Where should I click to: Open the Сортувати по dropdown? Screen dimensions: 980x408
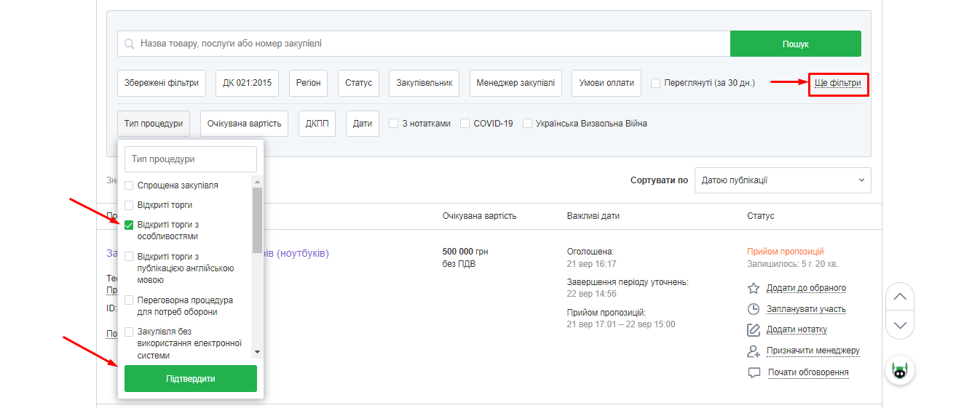click(783, 180)
